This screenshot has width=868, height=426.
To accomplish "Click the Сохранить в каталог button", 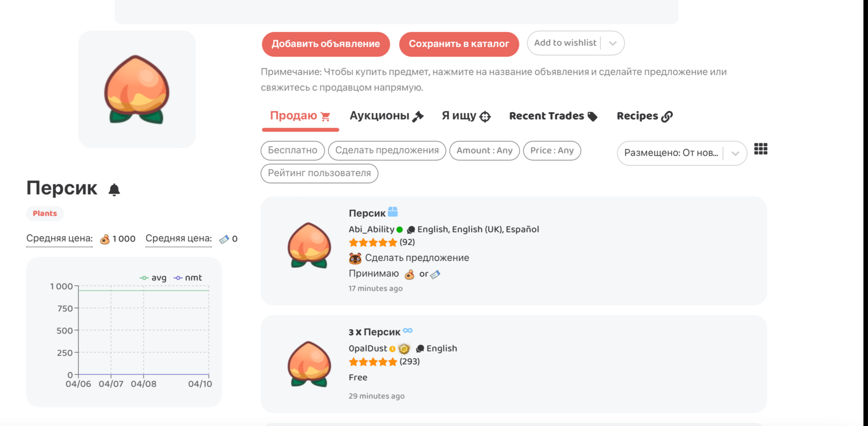I will pos(459,44).
